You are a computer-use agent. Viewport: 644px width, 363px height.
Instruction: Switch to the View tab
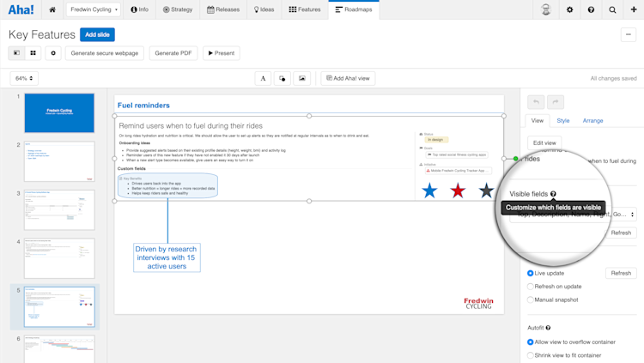pyautogui.click(x=538, y=120)
